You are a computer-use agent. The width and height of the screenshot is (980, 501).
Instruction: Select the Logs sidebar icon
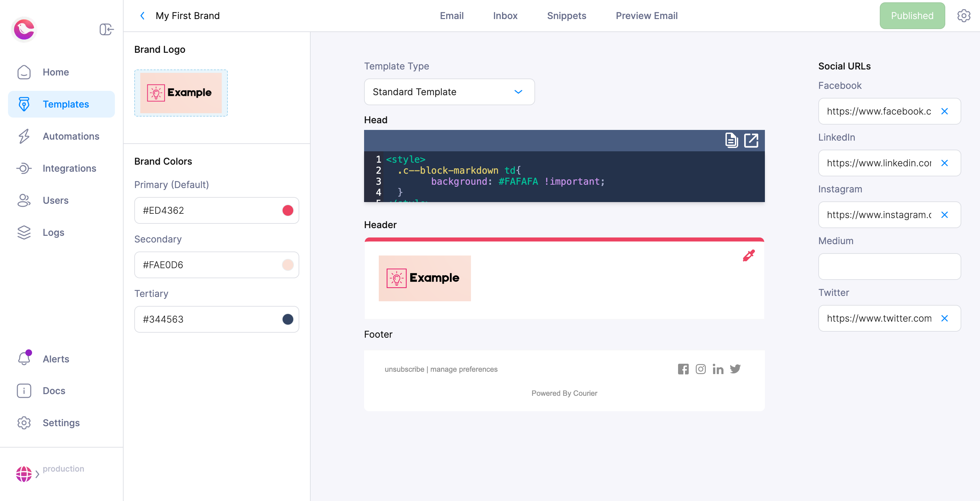(x=24, y=232)
